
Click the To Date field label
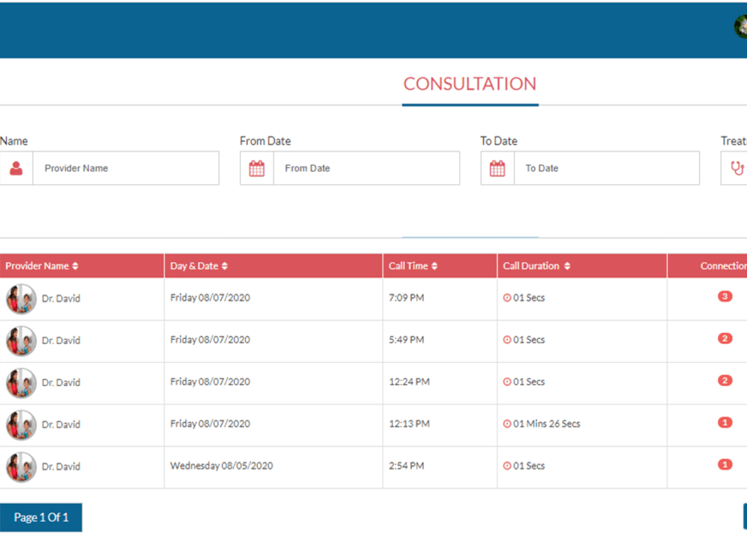[x=499, y=141]
